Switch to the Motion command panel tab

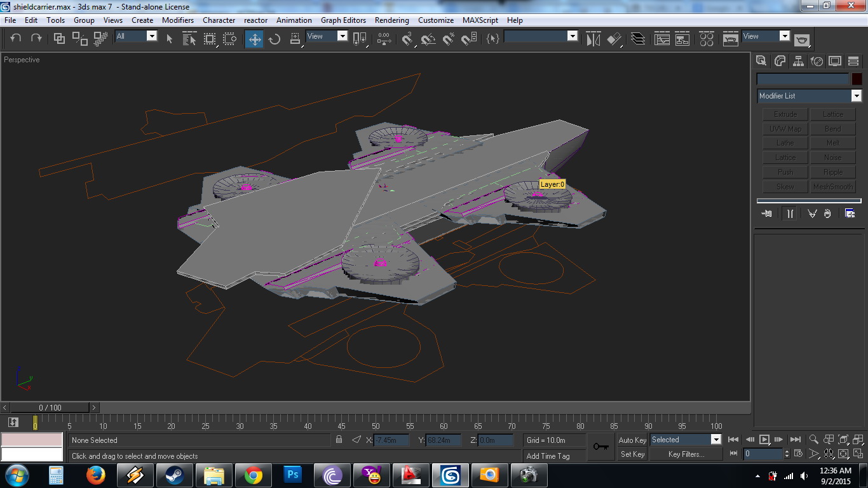(x=817, y=61)
